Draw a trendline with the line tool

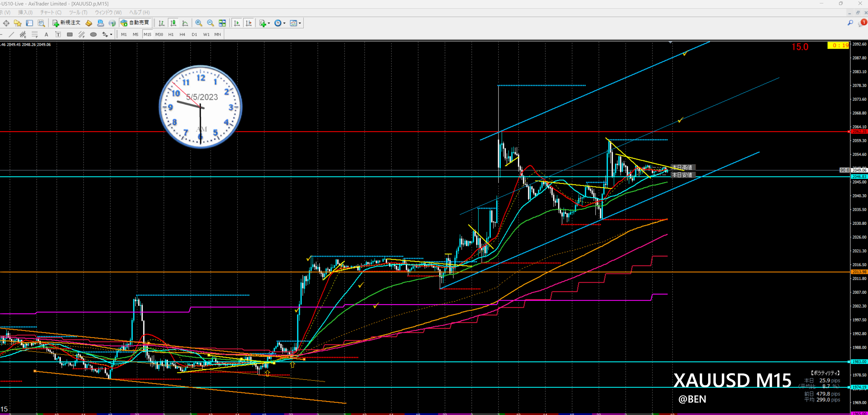tap(11, 35)
